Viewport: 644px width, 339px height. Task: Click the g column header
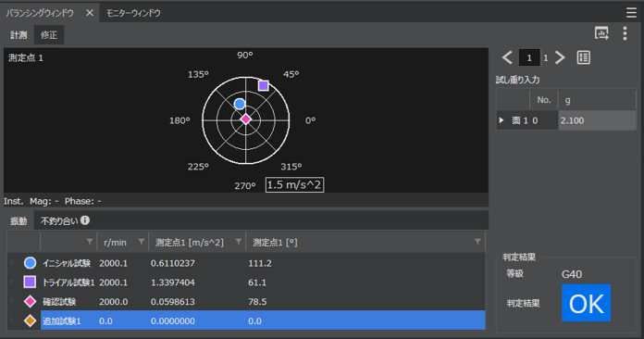click(x=597, y=100)
